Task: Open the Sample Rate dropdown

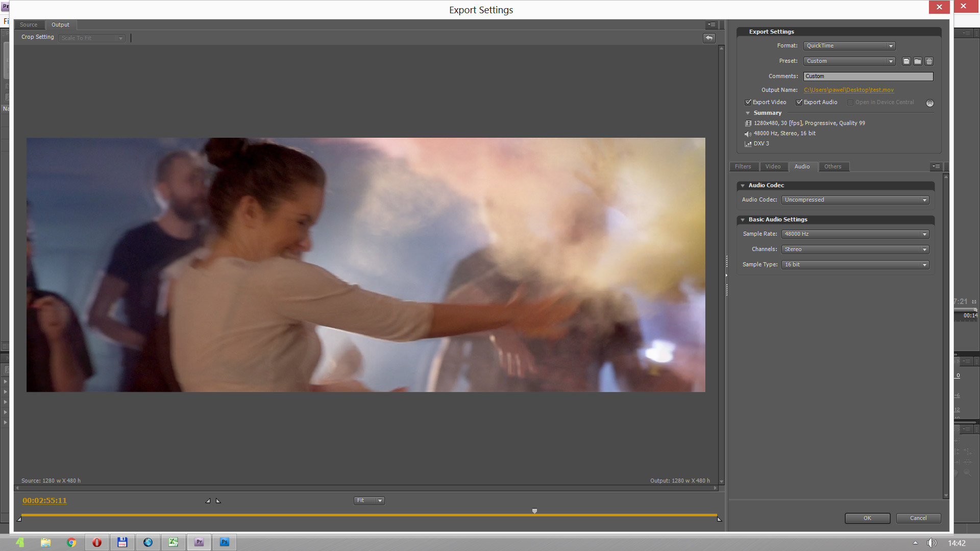Action: (x=855, y=234)
